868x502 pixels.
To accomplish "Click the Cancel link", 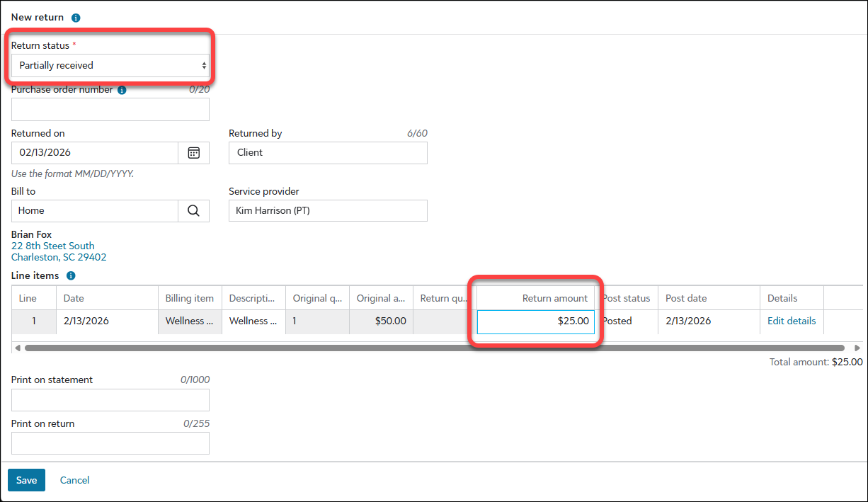I will coord(74,480).
